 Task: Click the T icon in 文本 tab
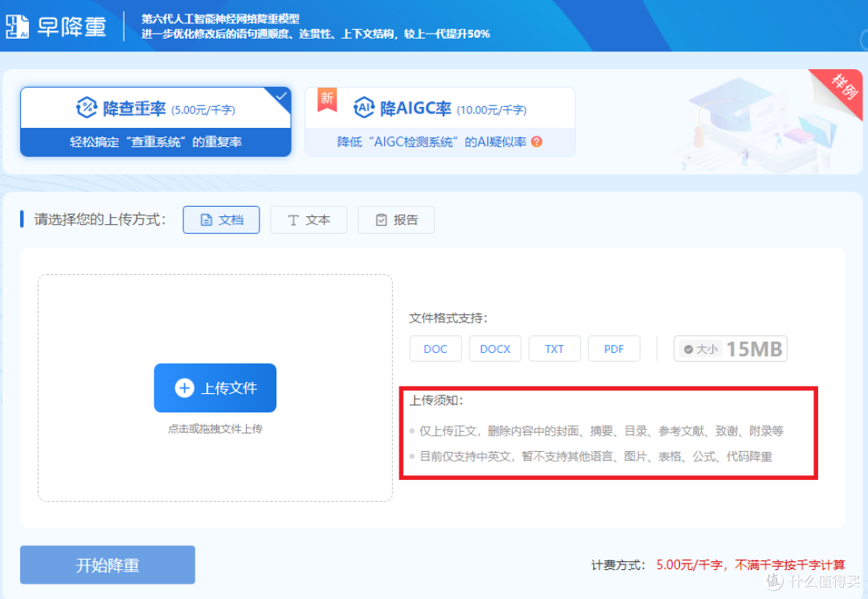click(293, 220)
